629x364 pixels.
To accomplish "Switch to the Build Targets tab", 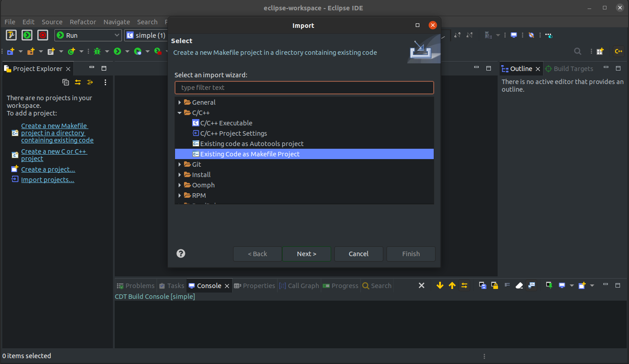I will [569, 69].
